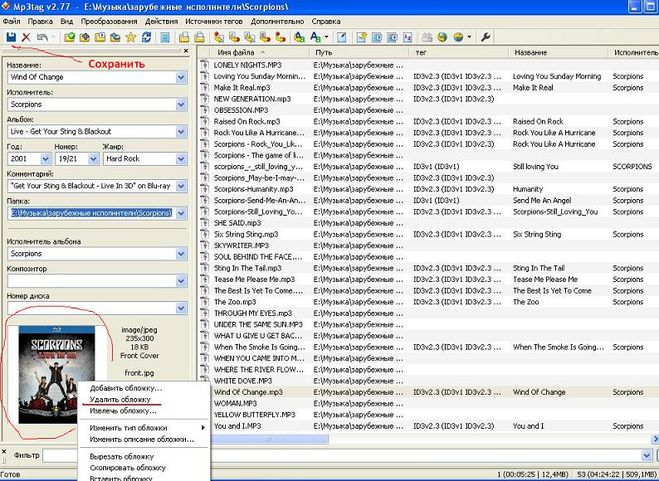The height and width of the screenshot is (481, 659).
Task: Expand the Название title dropdown
Action: [181, 76]
